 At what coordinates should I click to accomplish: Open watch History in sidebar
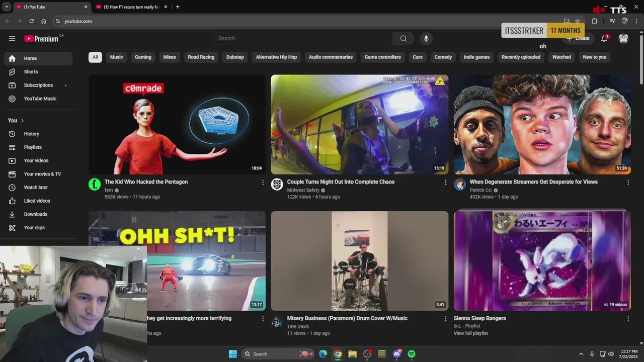38,134
